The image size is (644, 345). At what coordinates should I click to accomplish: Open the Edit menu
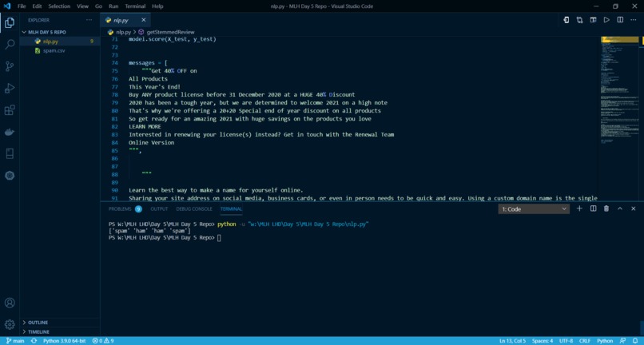[x=37, y=6]
